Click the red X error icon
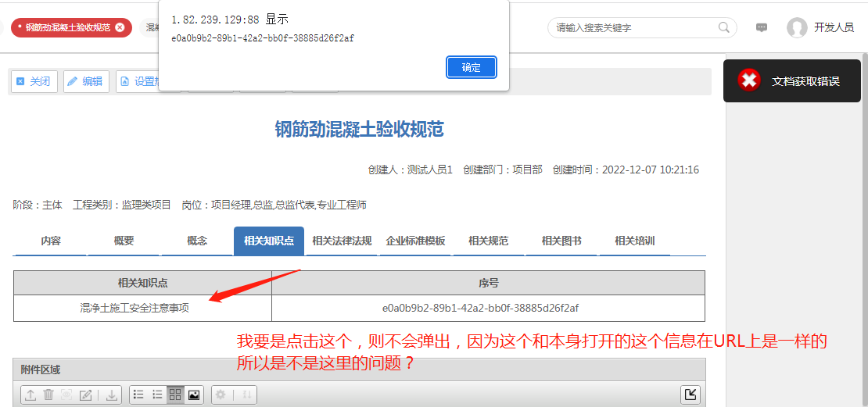868x407 pixels. (749, 80)
